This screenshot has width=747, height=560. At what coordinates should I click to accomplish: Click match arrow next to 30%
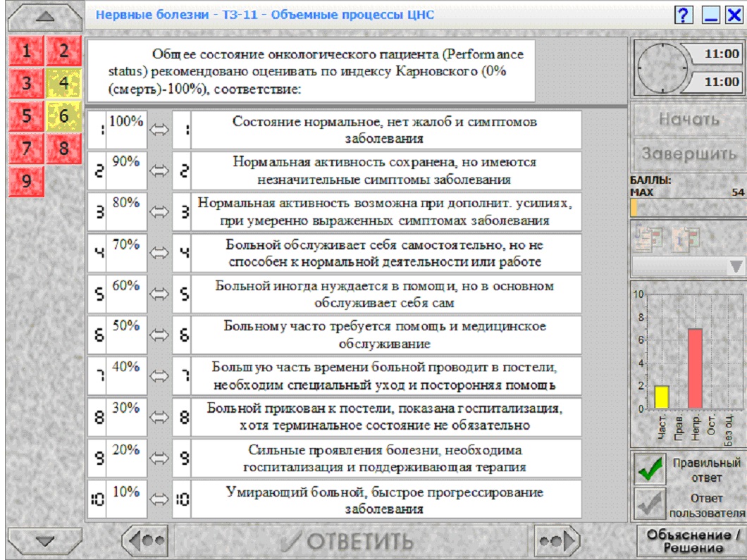[159, 417]
